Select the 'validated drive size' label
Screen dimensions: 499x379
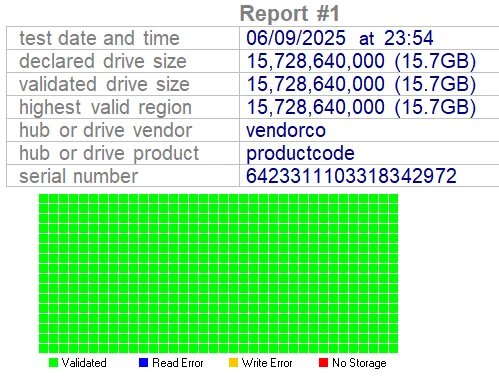(104, 84)
